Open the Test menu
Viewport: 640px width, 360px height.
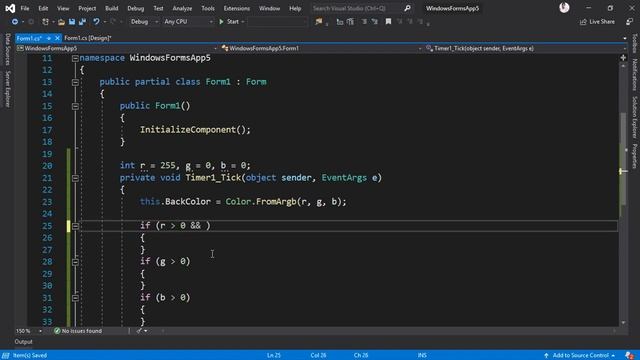pos(158,8)
